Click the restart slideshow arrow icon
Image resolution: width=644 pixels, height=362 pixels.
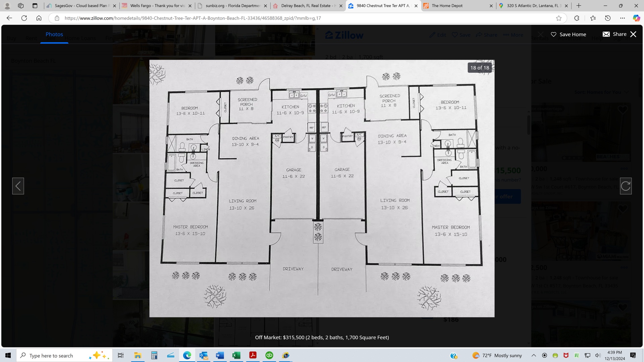point(626,186)
